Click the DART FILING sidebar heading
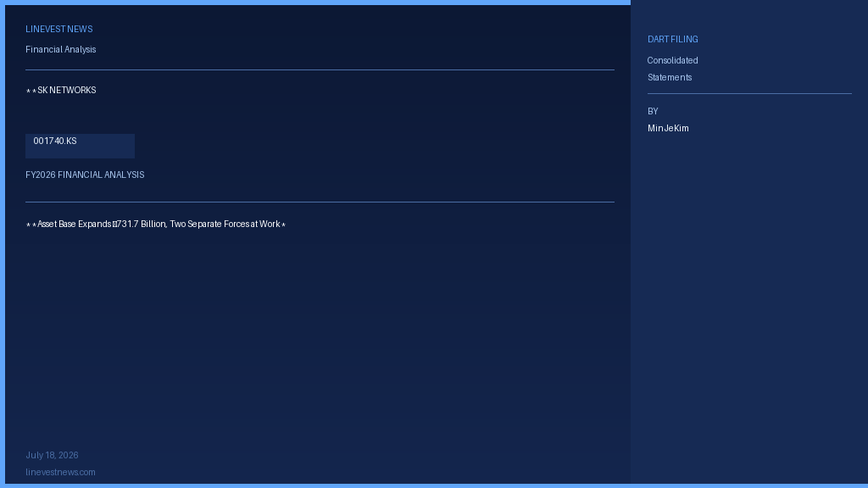868x488 pixels. click(672, 39)
